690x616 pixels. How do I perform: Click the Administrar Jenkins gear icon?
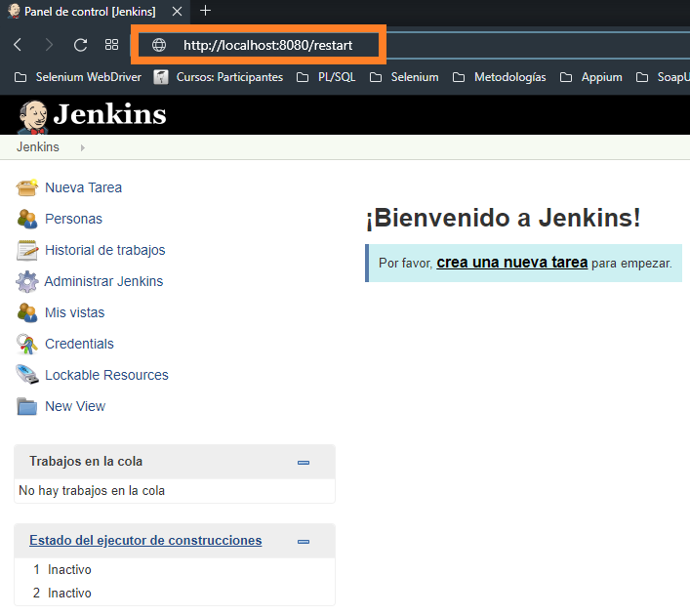point(27,281)
